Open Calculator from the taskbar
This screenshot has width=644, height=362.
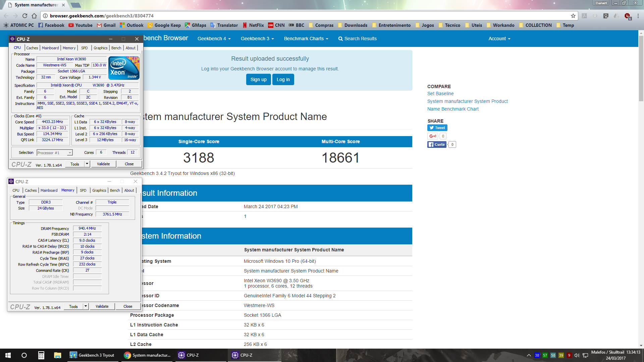click(41, 355)
